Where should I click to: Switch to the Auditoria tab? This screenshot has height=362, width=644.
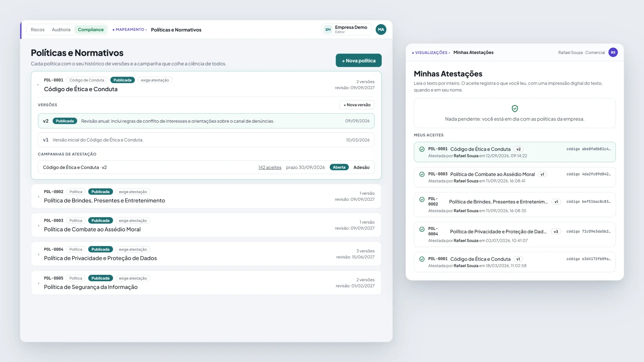click(x=61, y=30)
